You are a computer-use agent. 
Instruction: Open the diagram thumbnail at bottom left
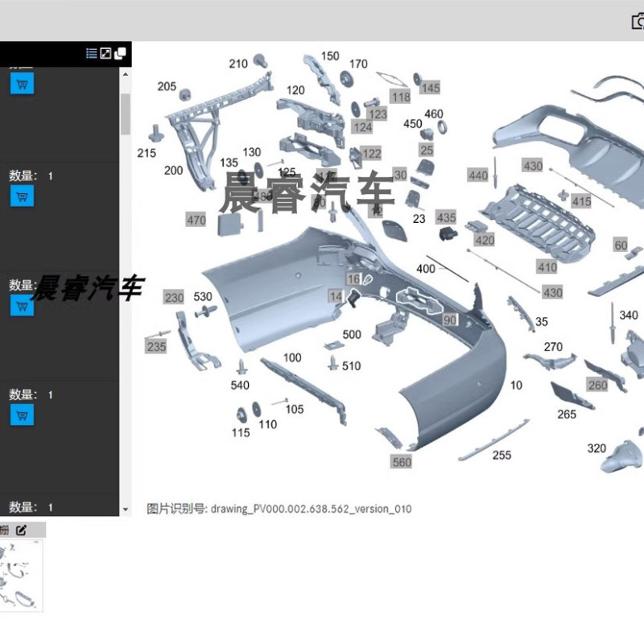point(21,576)
